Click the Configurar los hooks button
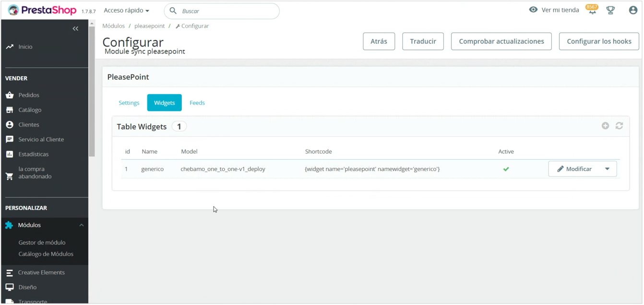Screen dimensions: 644x305 598,42
